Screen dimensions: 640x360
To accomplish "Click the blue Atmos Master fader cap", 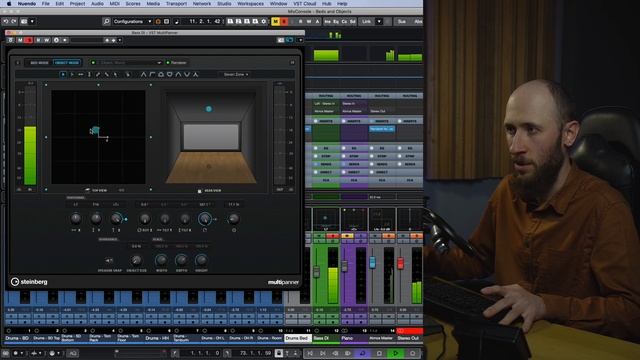I will [x=372, y=262].
